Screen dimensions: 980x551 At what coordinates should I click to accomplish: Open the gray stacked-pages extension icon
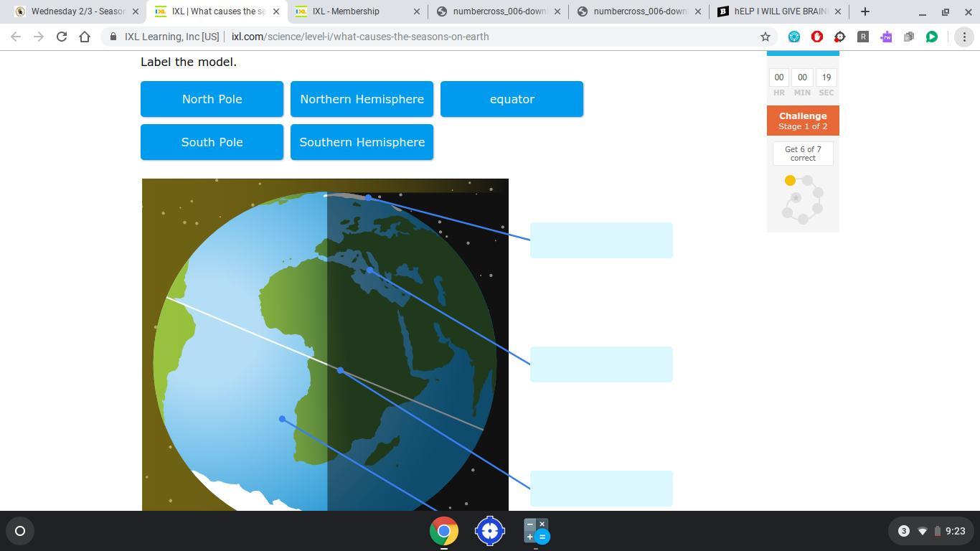(x=909, y=37)
